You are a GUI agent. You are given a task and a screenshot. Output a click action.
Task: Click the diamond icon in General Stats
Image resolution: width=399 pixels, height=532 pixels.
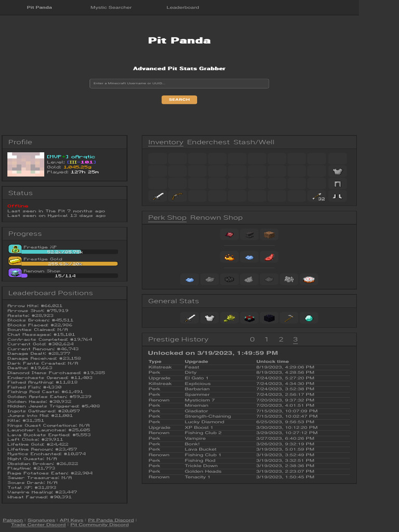click(309, 318)
